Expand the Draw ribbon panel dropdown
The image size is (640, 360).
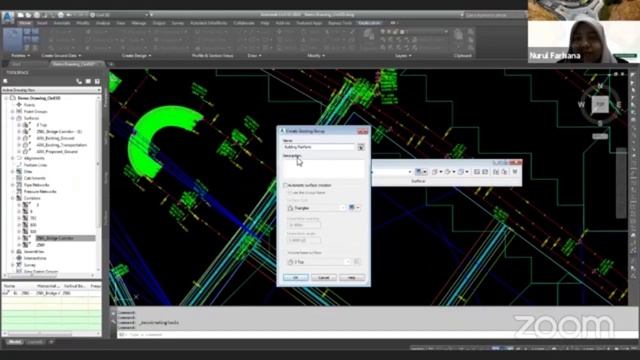coord(254,56)
